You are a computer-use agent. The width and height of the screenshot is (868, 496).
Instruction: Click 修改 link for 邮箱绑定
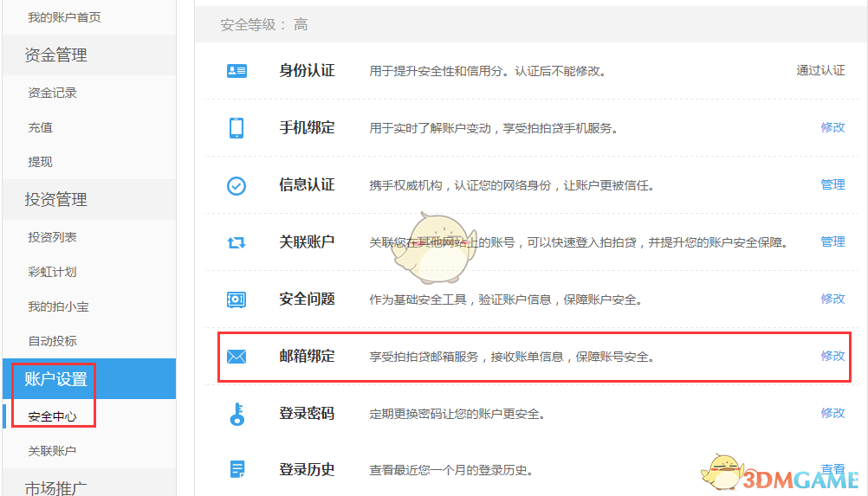point(832,356)
